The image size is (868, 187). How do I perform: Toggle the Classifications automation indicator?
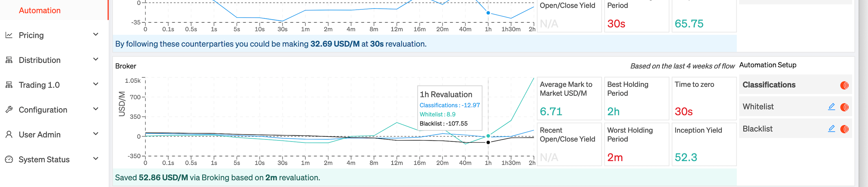click(844, 85)
